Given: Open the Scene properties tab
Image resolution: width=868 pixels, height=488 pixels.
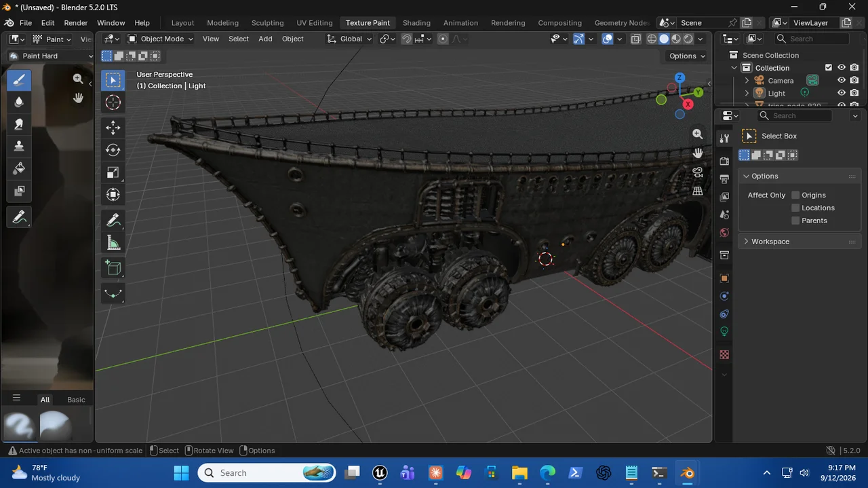Looking at the screenshot, I should [724, 214].
